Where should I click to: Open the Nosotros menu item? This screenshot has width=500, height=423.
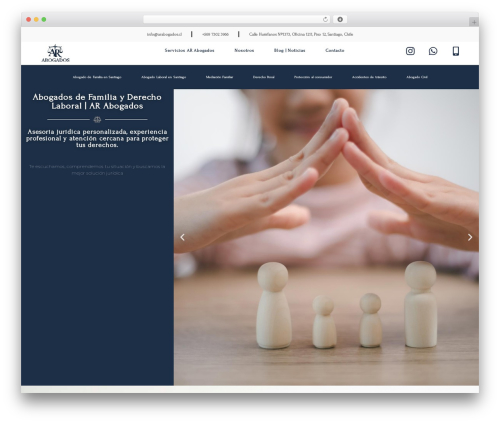point(244,50)
